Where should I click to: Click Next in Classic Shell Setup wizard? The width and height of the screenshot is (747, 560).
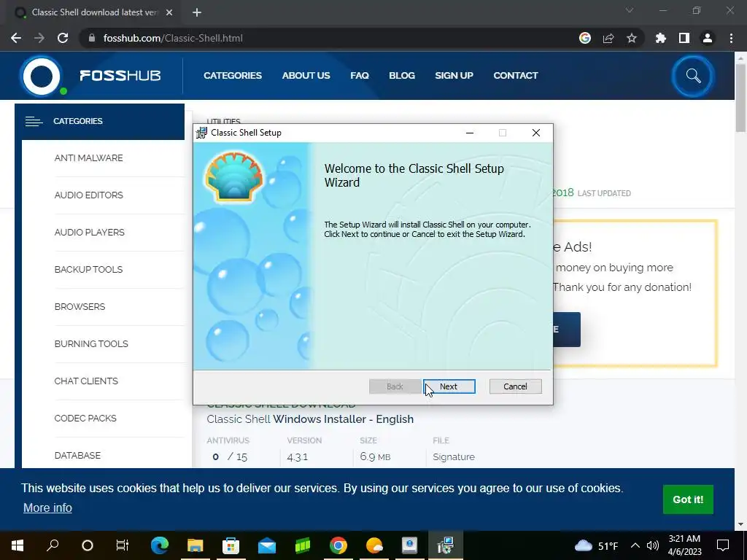(449, 386)
